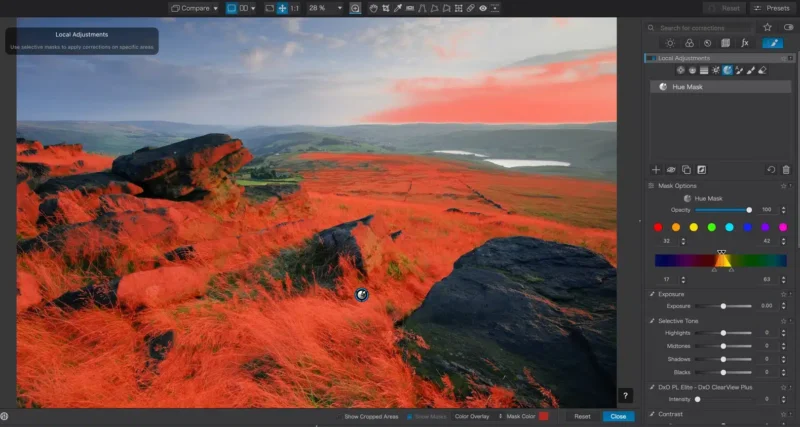Image resolution: width=800 pixels, height=427 pixels.
Task: Activate the Crop tool
Action: (x=386, y=8)
